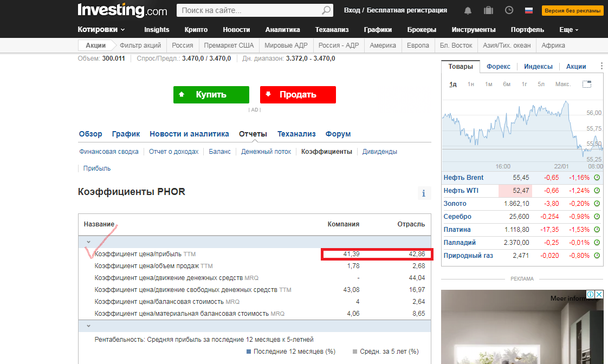
Task: Open the Брокеры menu item
Action: click(x=422, y=29)
